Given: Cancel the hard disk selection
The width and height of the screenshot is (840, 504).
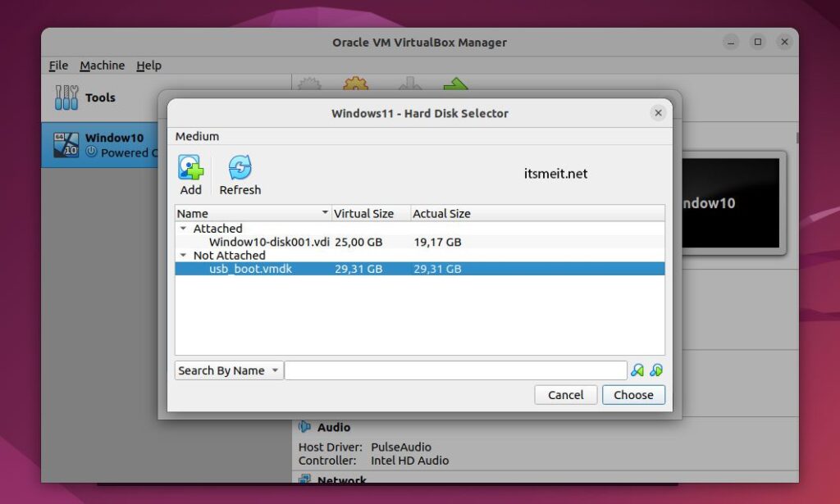Looking at the screenshot, I should pyautogui.click(x=565, y=394).
